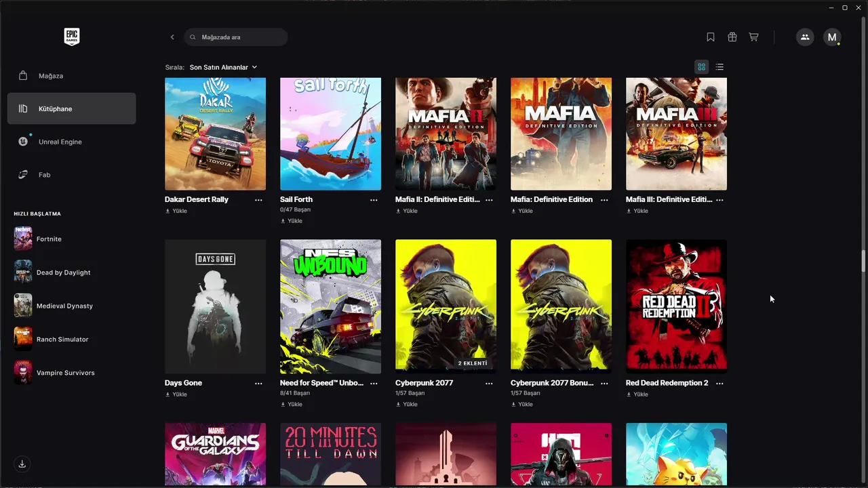This screenshot has height=488, width=868.
Task: Click the library vertical scrollbar
Action: (x=863, y=260)
